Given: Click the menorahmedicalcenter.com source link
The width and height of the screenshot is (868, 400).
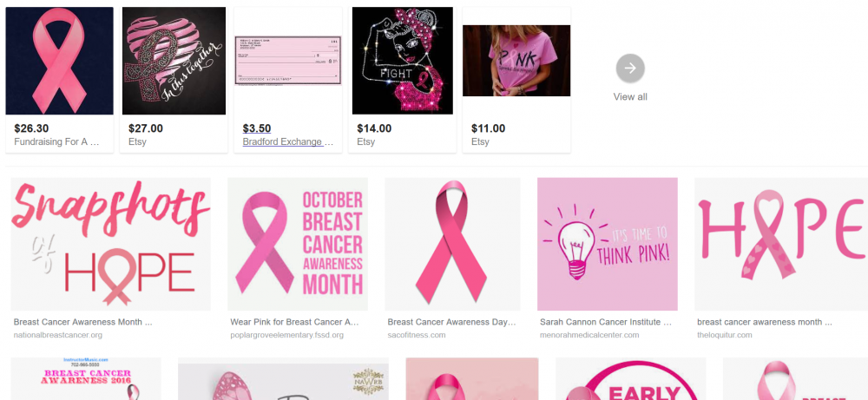Looking at the screenshot, I should [x=589, y=335].
